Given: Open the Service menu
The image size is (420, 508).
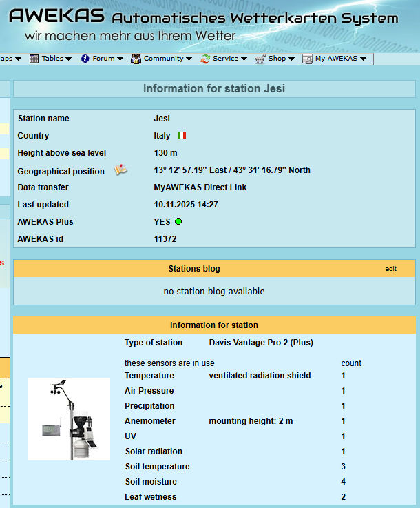Looking at the screenshot, I should click(x=225, y=59).
